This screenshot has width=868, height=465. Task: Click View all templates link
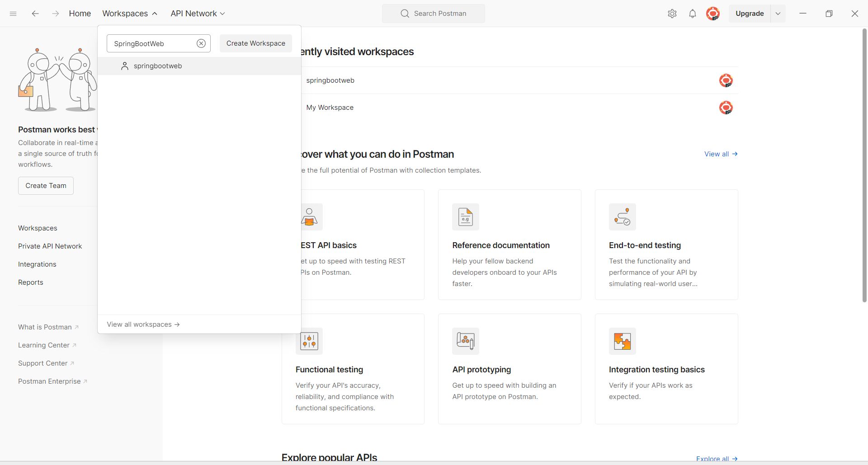[x=721, y=154]
